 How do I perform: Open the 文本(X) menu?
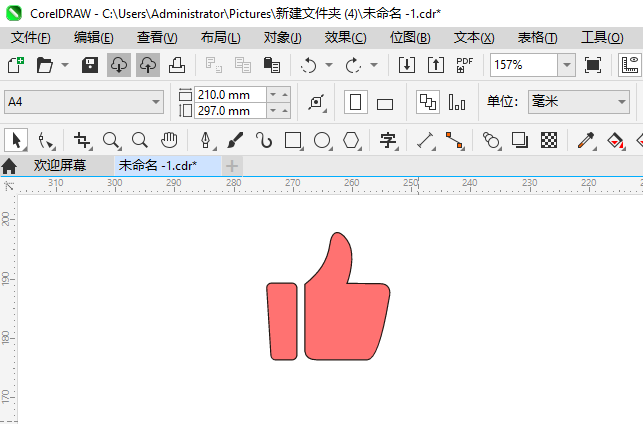(x=474, y=38)
